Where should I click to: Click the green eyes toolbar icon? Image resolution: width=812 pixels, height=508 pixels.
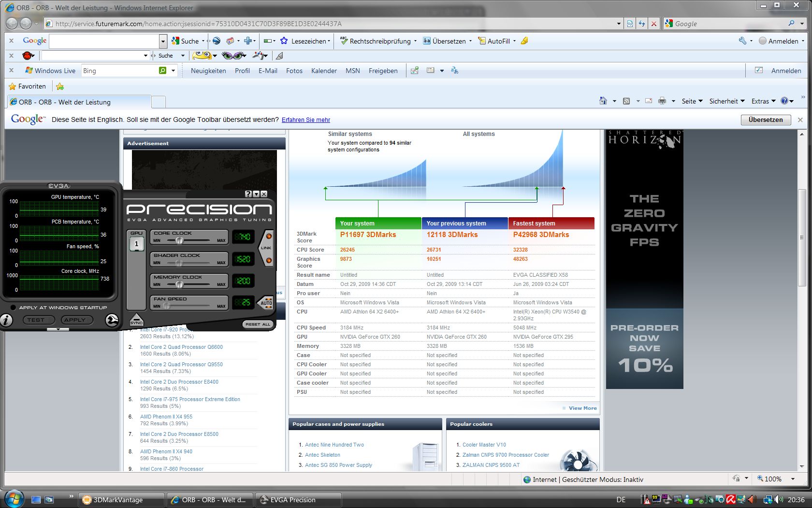pos(233,56)
